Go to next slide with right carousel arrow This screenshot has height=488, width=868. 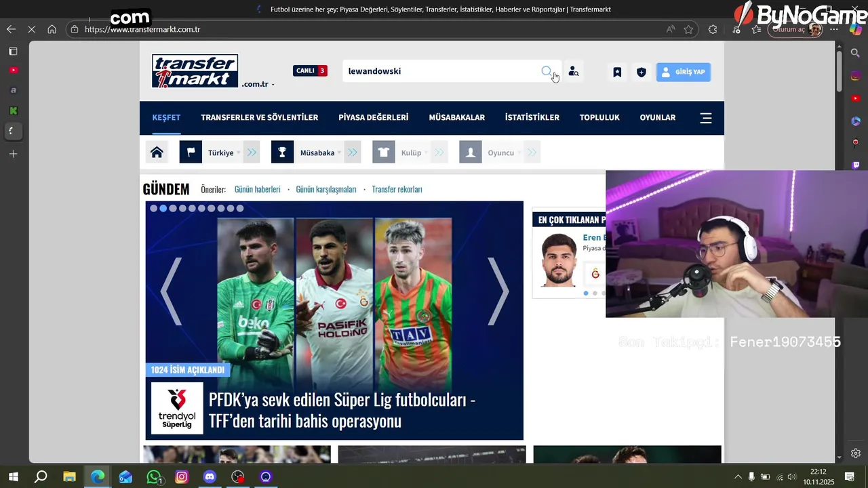click(498, 291)
